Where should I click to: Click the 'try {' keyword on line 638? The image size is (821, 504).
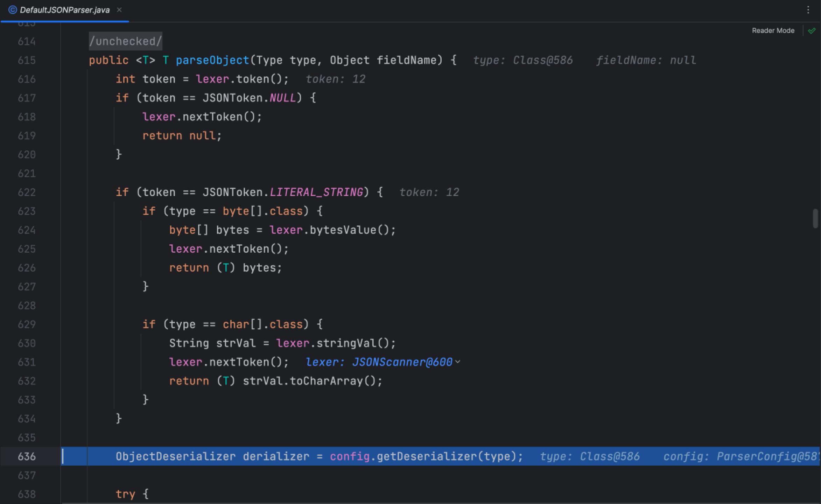coord(132,494)
